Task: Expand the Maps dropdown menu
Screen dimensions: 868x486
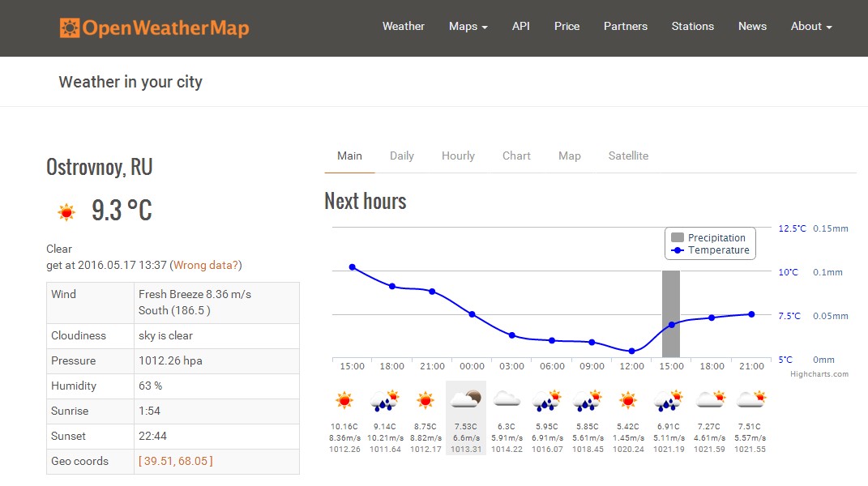Action: pyautogui.click(x=468, y=26)
